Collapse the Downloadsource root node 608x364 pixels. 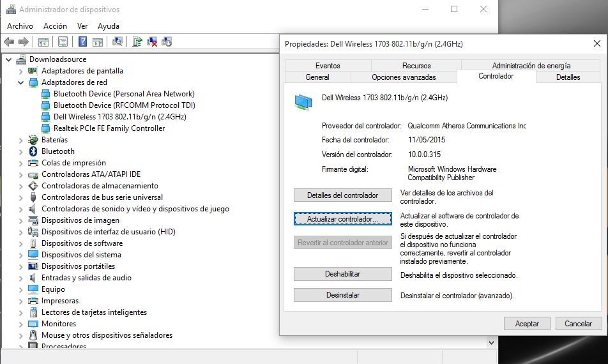[8, 59]
